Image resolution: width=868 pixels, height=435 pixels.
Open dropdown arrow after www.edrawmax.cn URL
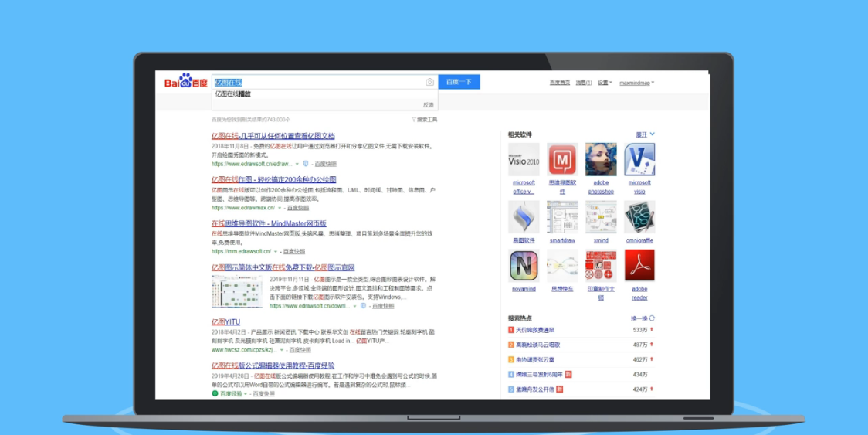coord(280,208)
